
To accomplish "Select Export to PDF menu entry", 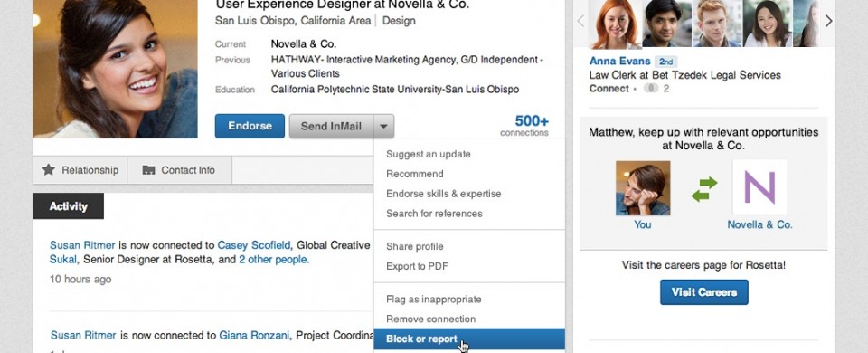I will click(417, 266).
